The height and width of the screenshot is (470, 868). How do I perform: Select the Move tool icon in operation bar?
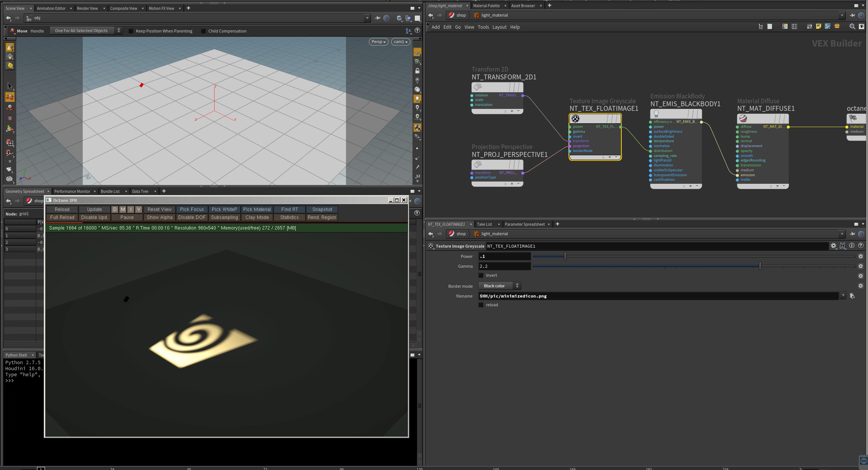(12, 31)
